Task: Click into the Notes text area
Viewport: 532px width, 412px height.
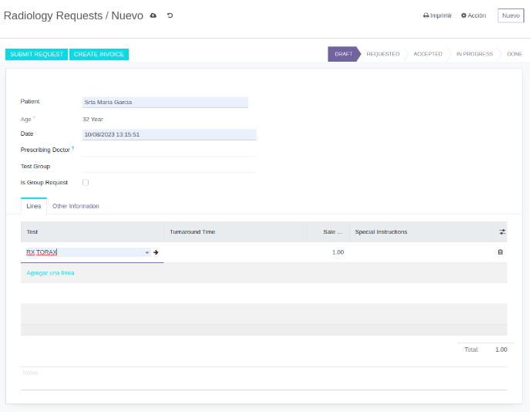Action: coord(263,377)
